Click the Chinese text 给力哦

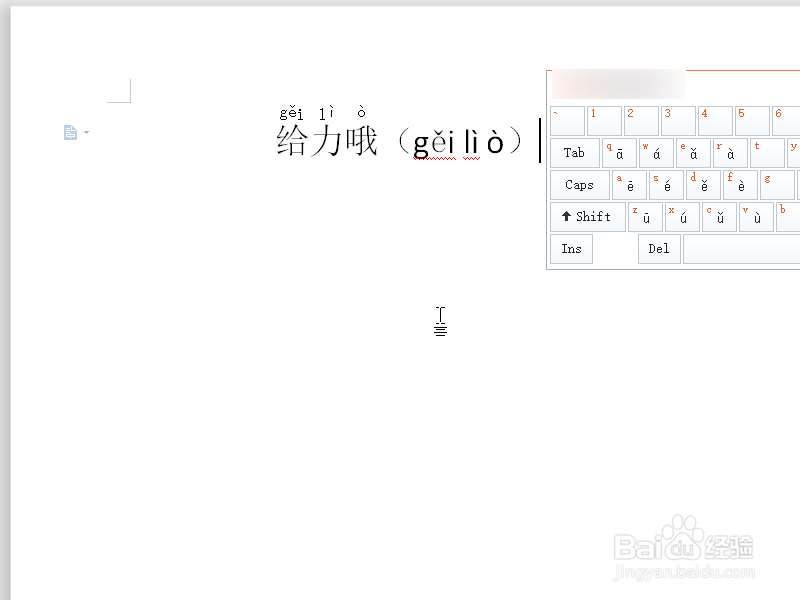coord(327,141)
